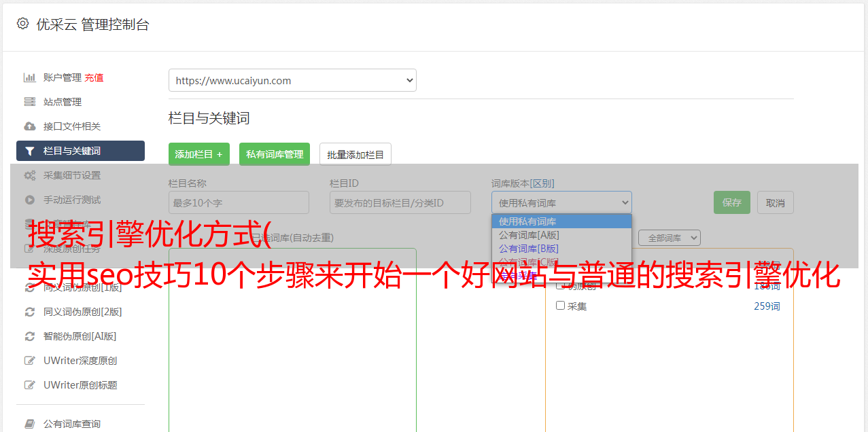Click the gear icon beside 优采云 管理控制台

pyautogui.click(x=22, y=24)
